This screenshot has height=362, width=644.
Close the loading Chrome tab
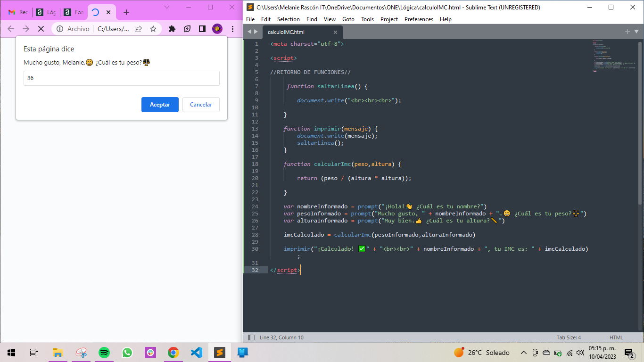click(109, 13)
